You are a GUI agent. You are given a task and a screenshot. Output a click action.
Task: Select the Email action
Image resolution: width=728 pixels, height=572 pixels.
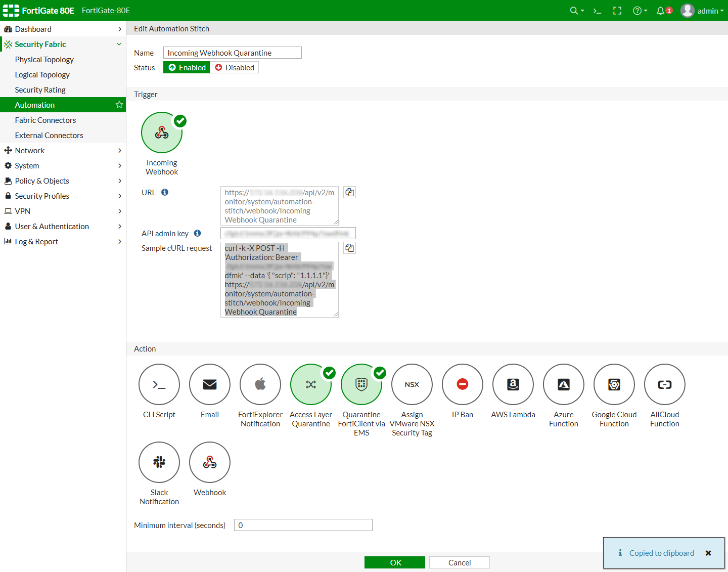pos(210,384)
